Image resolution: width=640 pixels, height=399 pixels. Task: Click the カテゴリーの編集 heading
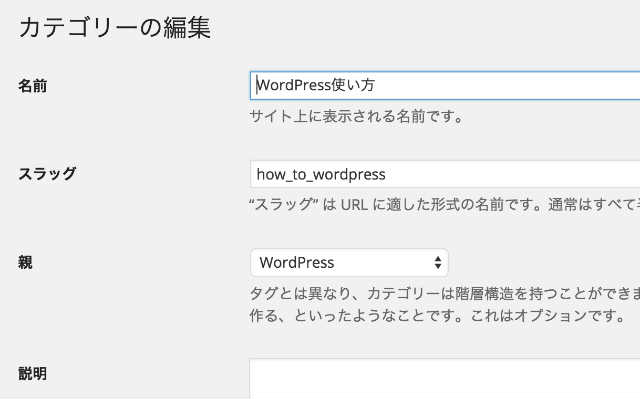pos(115,28)
